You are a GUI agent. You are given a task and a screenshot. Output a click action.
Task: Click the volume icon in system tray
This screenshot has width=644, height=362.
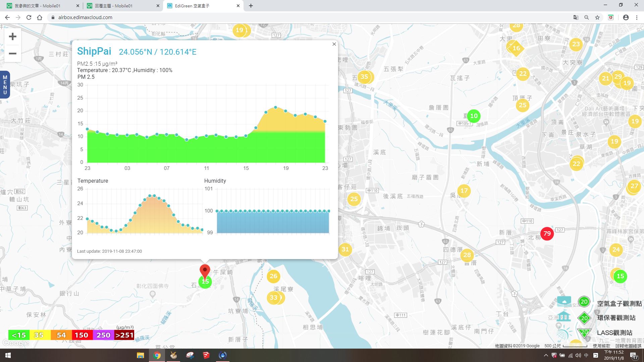(578, 355)
